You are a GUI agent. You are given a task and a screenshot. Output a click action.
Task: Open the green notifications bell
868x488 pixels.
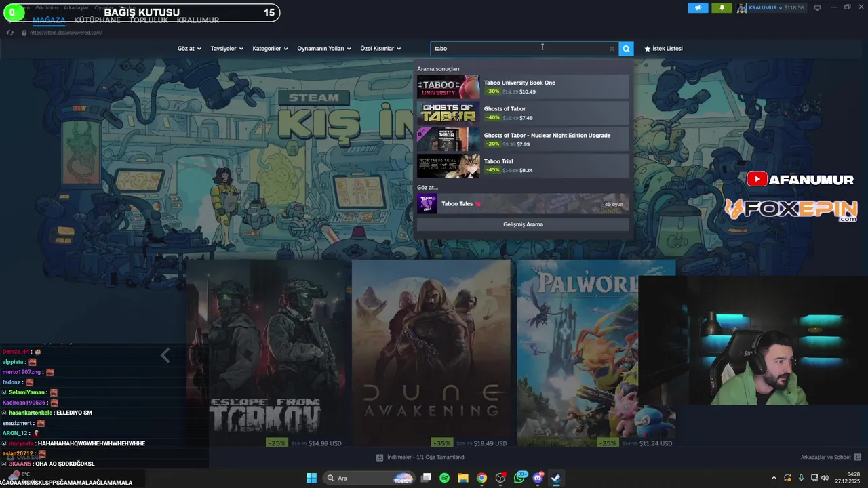(722, 8)
